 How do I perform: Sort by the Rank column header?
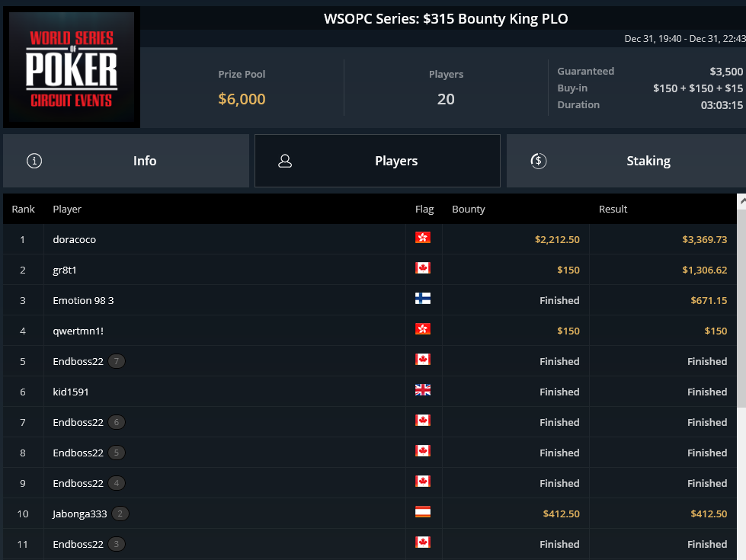(x=24, y=209)
